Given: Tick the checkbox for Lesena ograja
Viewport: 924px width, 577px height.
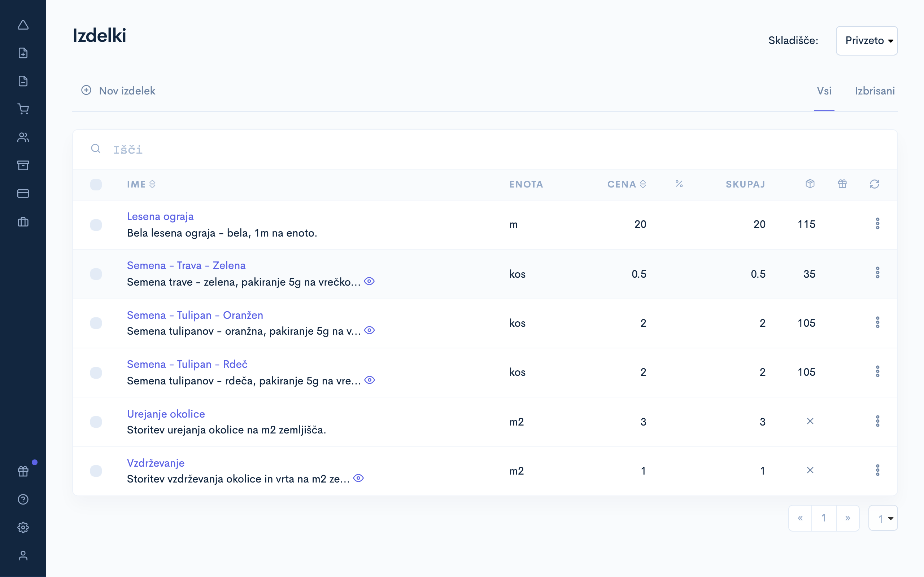Looking at the screenshot, I should pos(96,225).
